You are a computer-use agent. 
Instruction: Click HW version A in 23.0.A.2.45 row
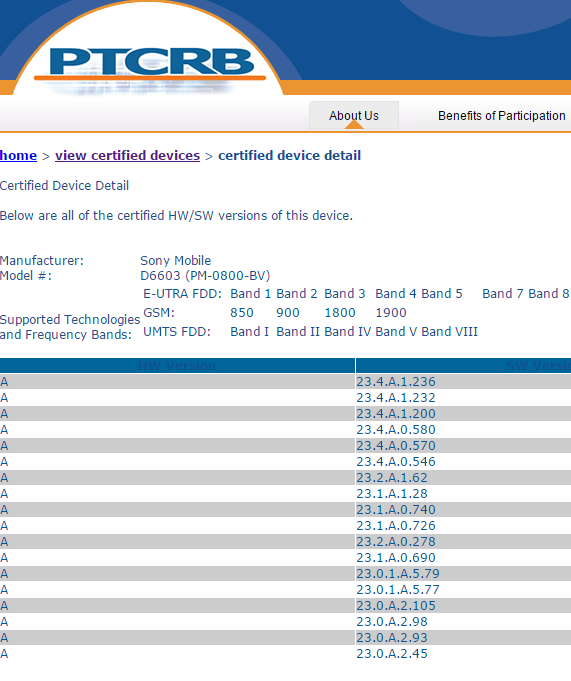4,653
